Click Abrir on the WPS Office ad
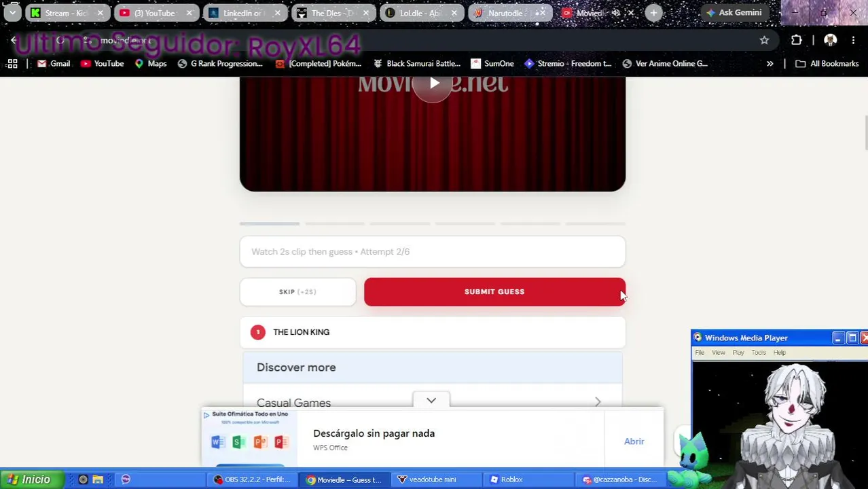Screen dimensions: 868x489 point(634,441)
